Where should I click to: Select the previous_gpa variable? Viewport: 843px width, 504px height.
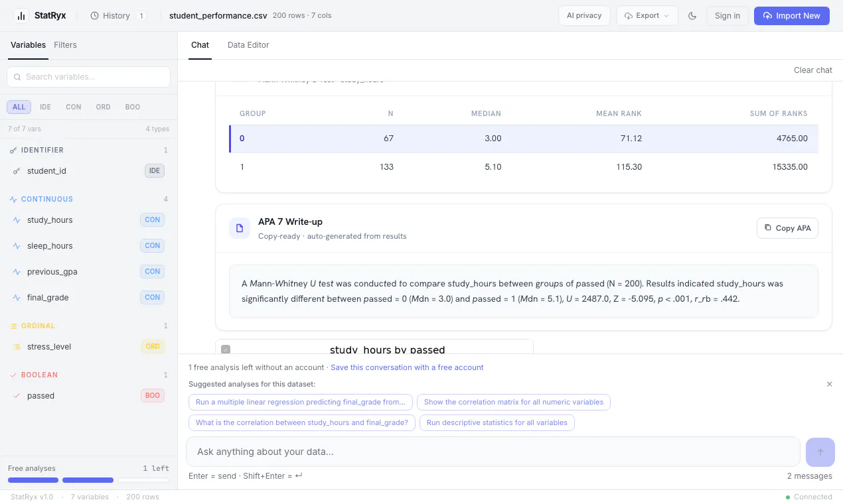coord(88,271)
